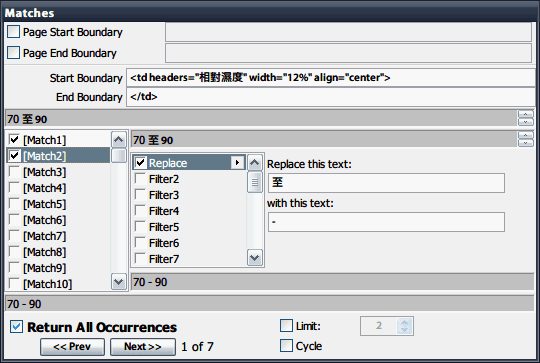Viewport: 540px width, 363px height.
Task: Check the [Match7] checkbox
Action: tap(14, 236)
